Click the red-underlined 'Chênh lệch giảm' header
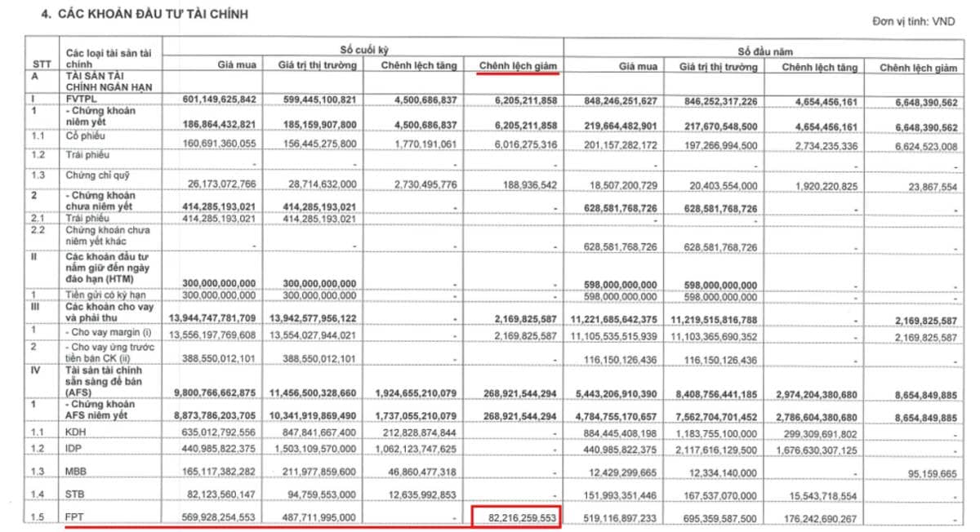This screenshot has height=532, width=980. (516, 65)
